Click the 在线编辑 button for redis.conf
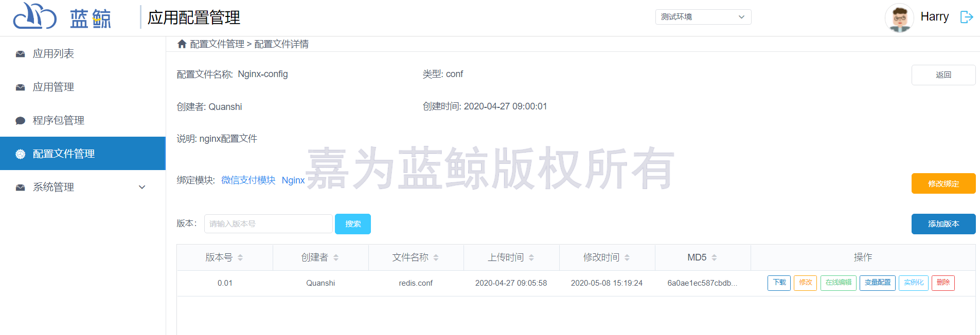Image resolution: width=980 pixels, height=335 pixels. 838,283
